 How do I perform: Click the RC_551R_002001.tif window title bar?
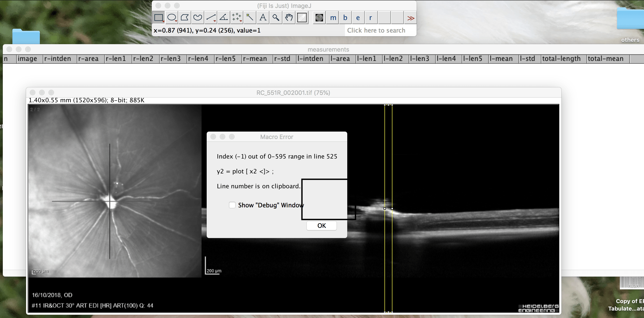click(293, 93)
